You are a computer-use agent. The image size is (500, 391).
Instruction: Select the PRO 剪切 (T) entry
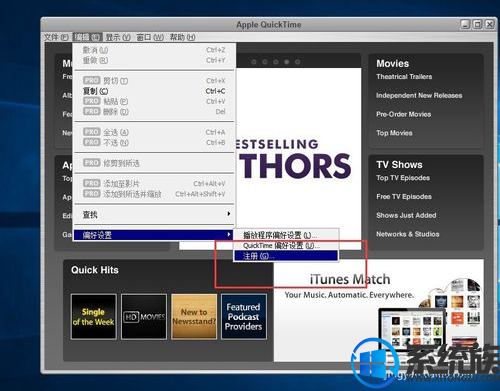point(154,81)
